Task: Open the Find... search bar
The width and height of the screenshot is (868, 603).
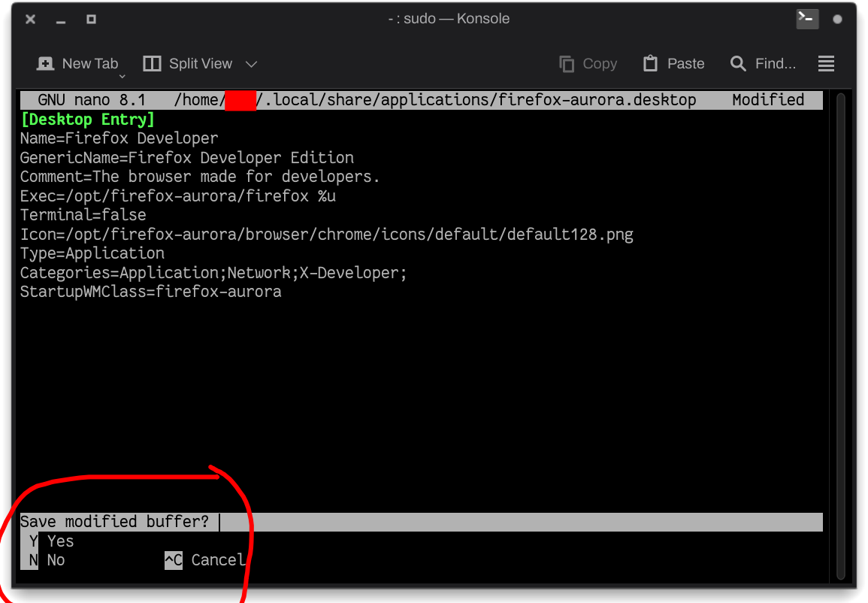Action: point(763,64)
